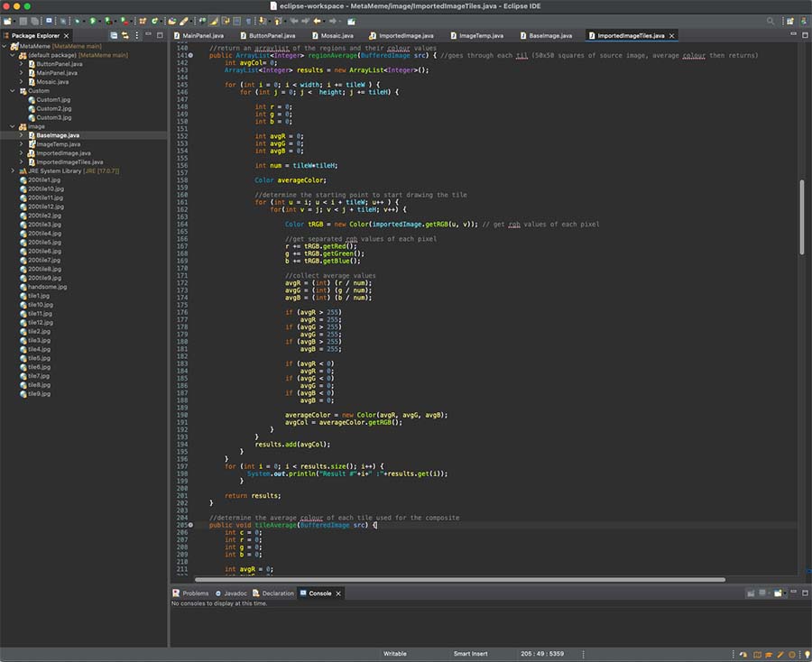The height and width of the screenshot is (662, 812).
Task: Toggle Smart Insert mode in status bar
Action: (x=471, y=654)
